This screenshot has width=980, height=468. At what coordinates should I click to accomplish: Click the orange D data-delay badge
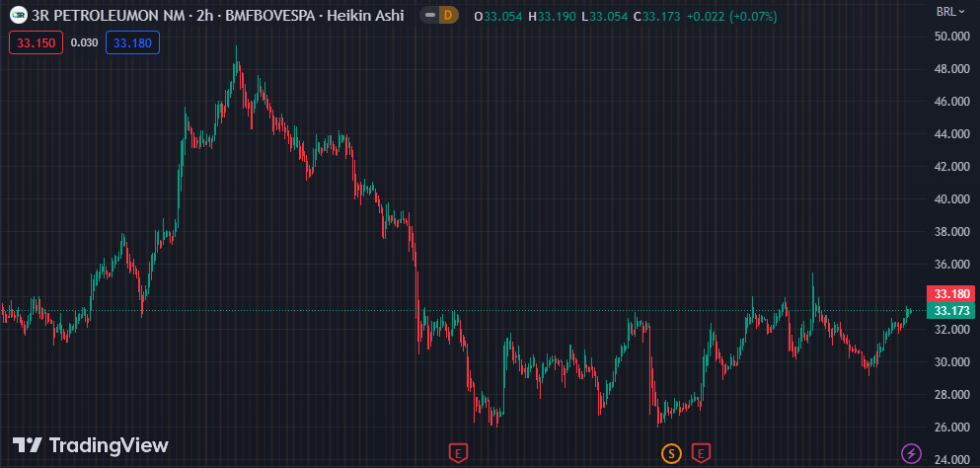point(447,16)
